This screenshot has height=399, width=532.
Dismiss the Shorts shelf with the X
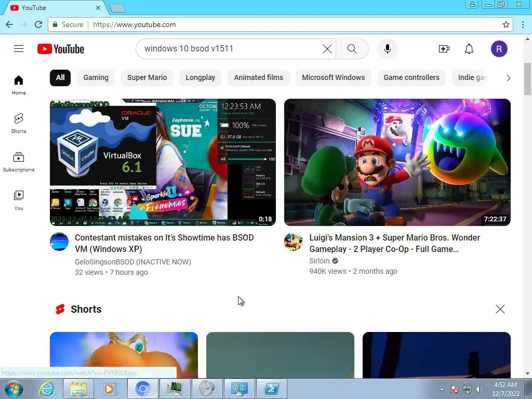tap(500, 309)
